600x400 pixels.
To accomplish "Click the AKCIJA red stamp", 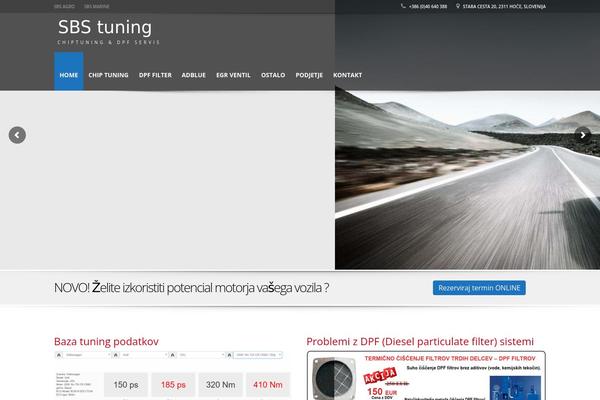I will tap(380, 375).
